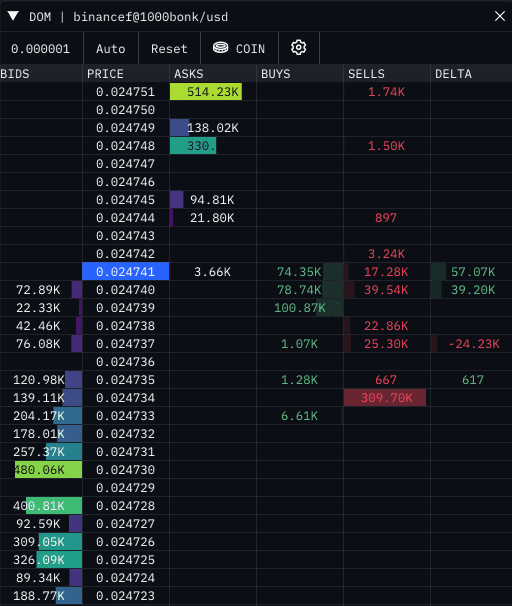
Task: Click ask size 138.02K
Action: coord(213,128)
